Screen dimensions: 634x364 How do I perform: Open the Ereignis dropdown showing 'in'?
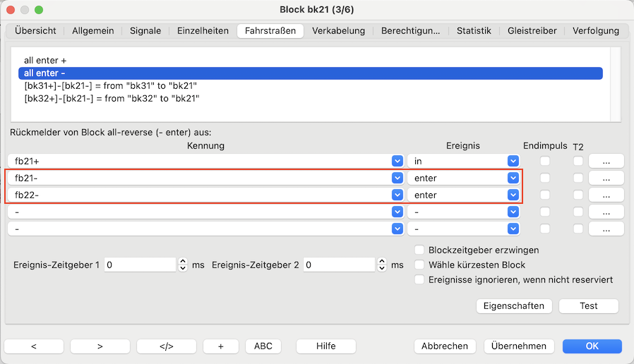point(513,161)
